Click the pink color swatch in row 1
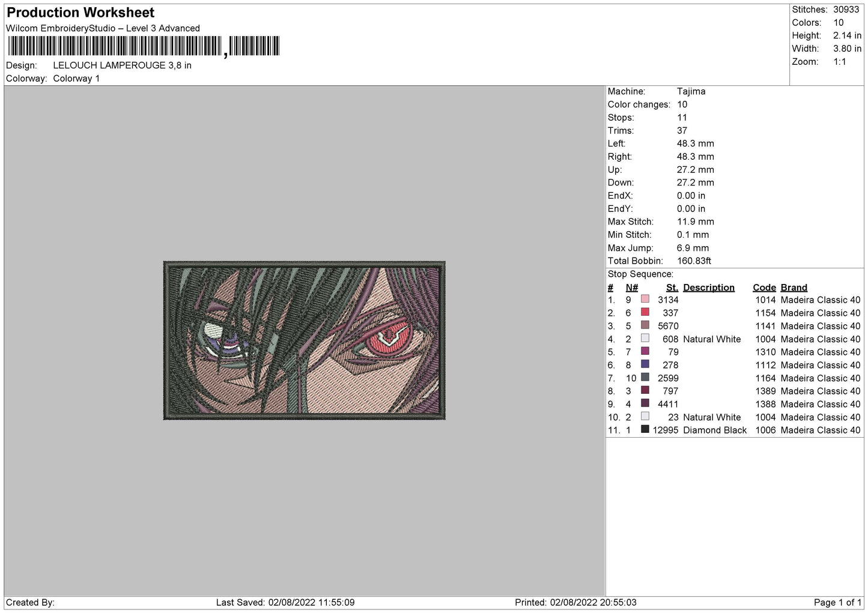868x613 pixels. click(645, 299)
